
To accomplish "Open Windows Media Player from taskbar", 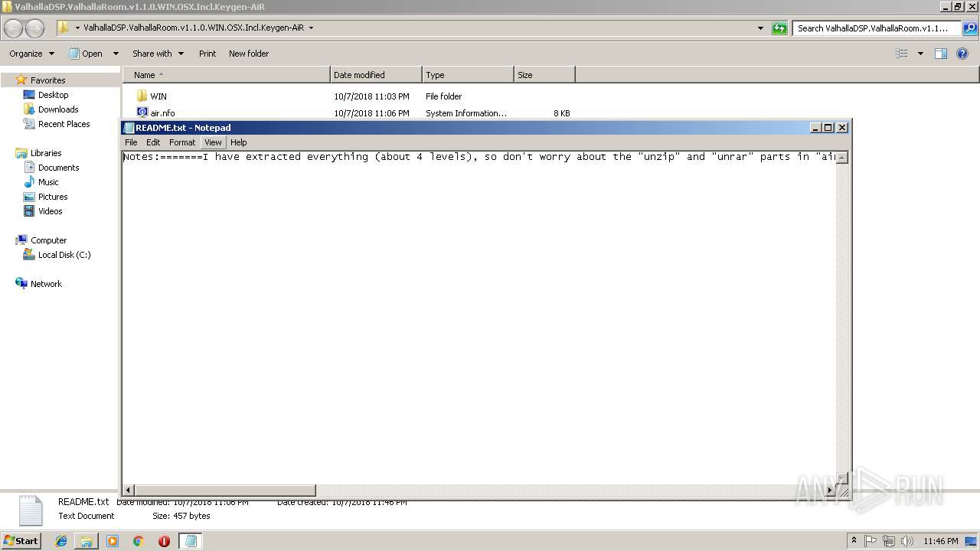I will pos(113,541).
